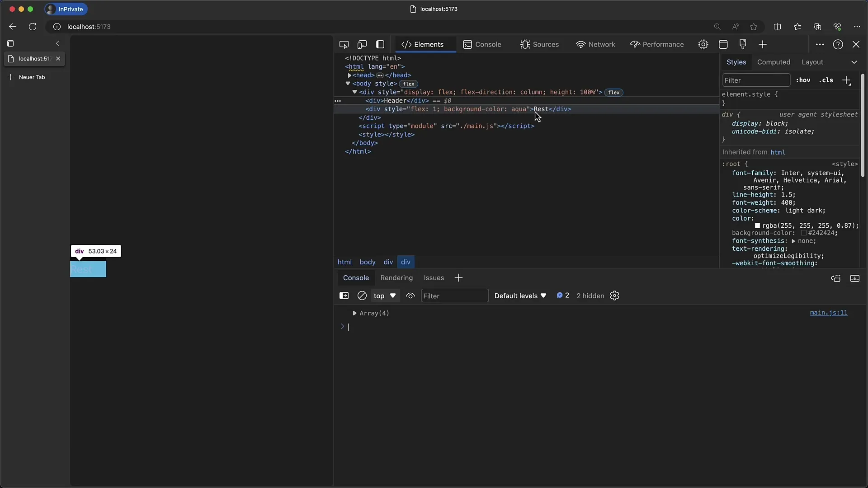Image resolution: width=868 pixels, height=488 pixels.
Task: Click the console filter input field
Action: [x=454, y=296]
